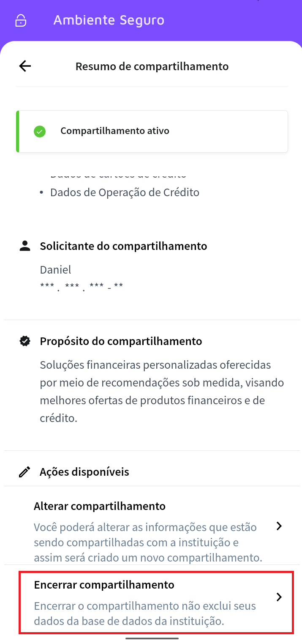The width and height of the screenshot is (302, 644).
Task: Click the Ações disponíveis heading
Action: [x=84, y=472]
